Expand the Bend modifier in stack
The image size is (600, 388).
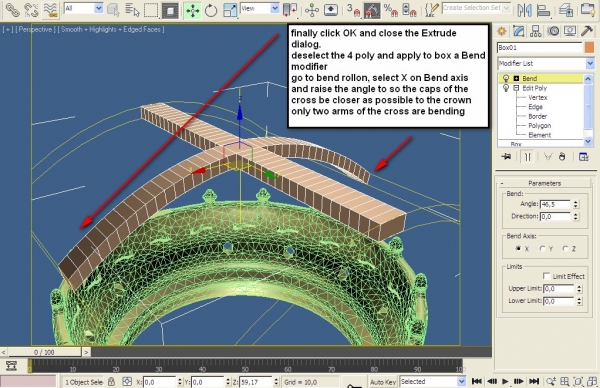pos(516,78)
